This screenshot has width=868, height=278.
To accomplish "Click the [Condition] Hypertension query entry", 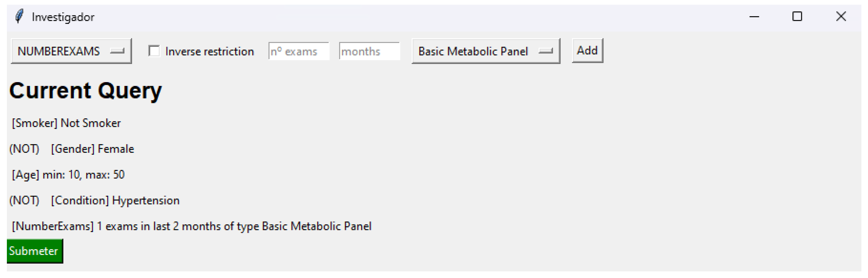I will point(115,201).
